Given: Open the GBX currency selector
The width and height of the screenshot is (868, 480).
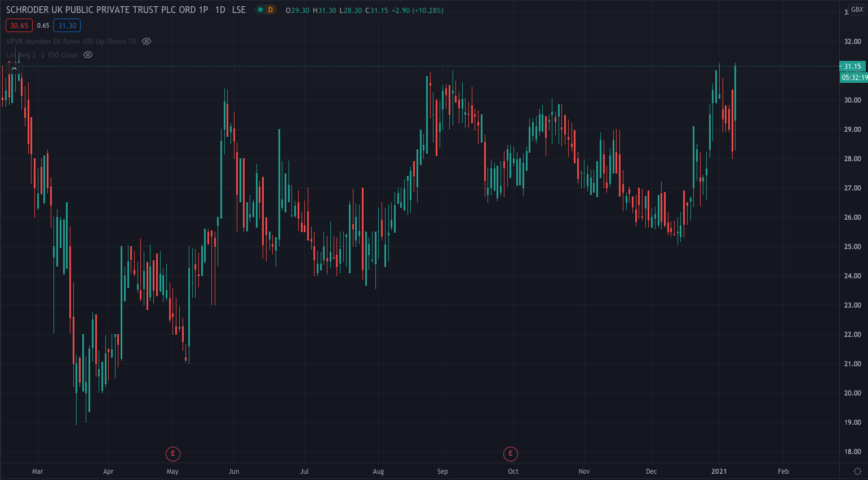Looking at the screenshot, I should tap(857, 10).
